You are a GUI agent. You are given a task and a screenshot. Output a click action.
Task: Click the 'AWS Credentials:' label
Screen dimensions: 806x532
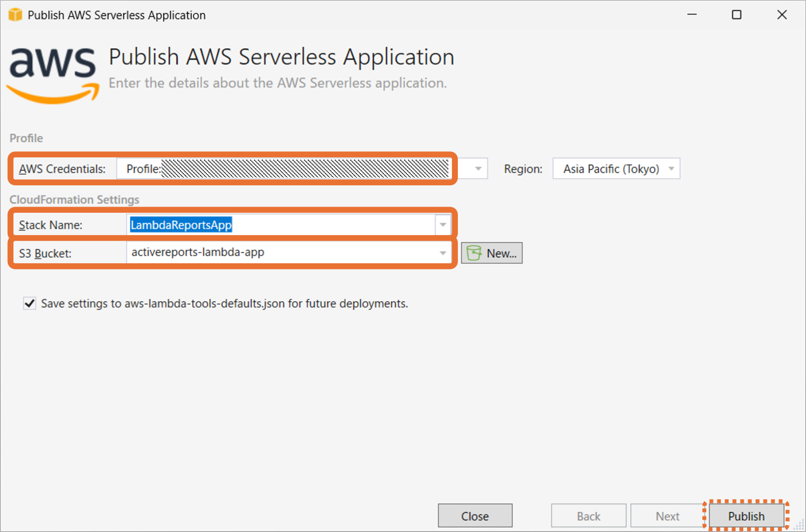coord(62,169)
